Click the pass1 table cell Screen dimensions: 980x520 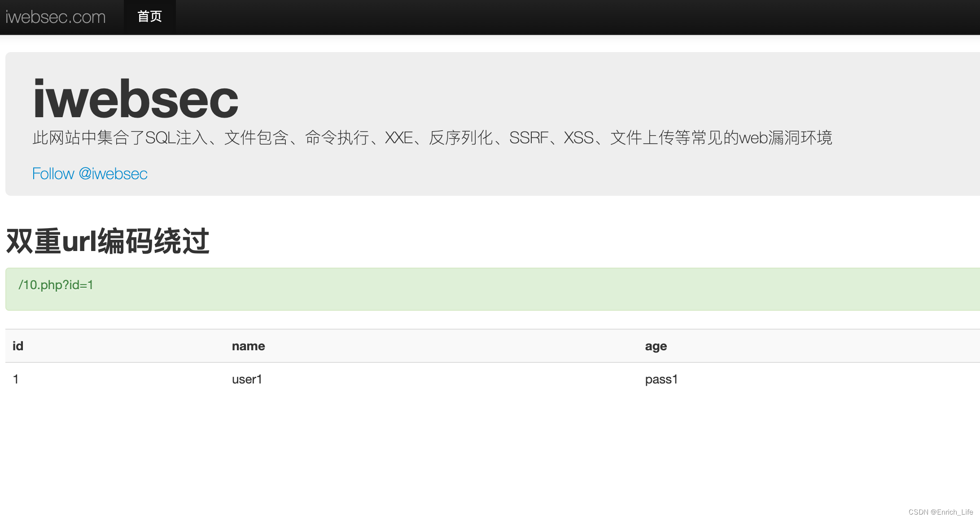click(x=661, y=379)
